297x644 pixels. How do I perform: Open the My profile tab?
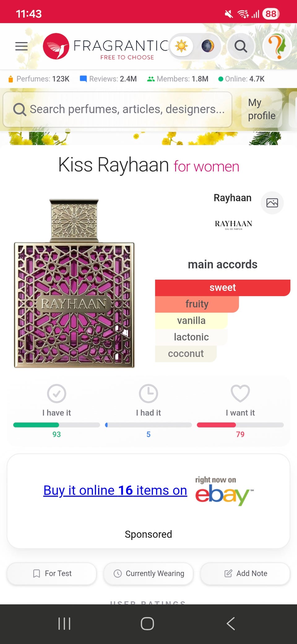[x=261, y=109]
